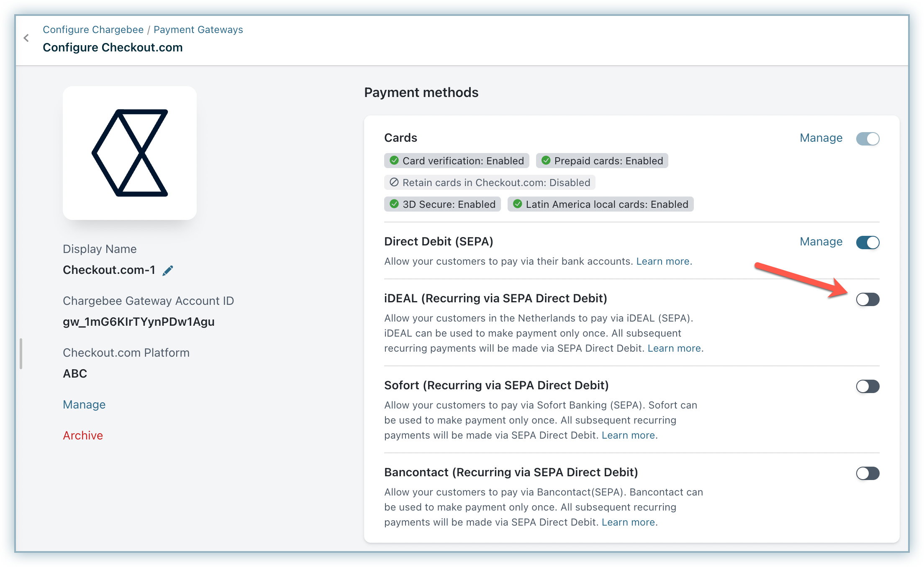Open Payment Gateways breadcrumb link
This screenshot has width=924, height=567.
(198, 30)
